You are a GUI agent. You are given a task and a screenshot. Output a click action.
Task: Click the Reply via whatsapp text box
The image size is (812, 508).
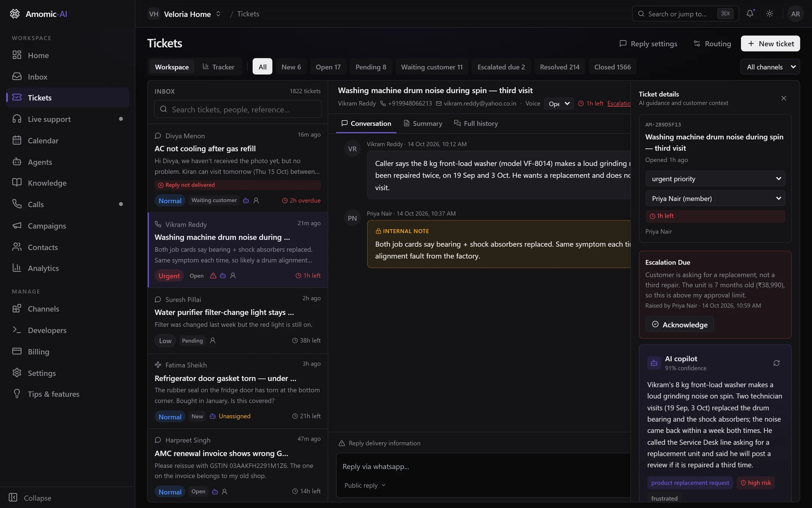(x=483, y=467)
